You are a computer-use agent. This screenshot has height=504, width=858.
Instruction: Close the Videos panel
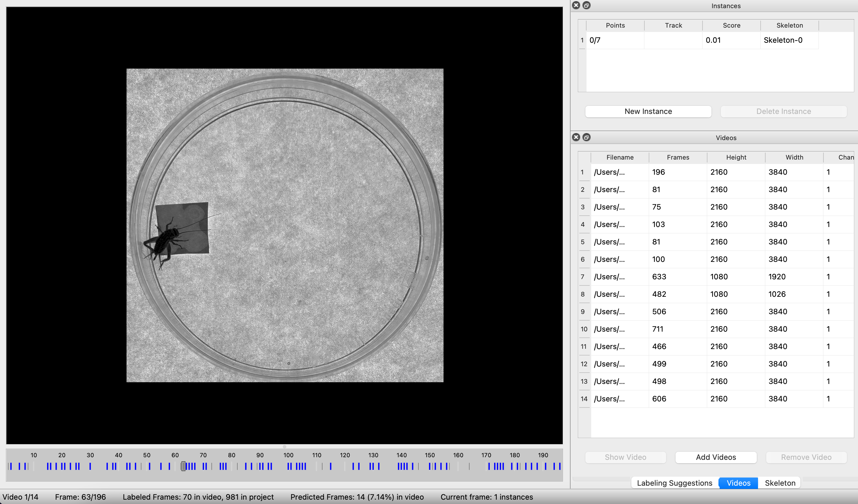576,137
